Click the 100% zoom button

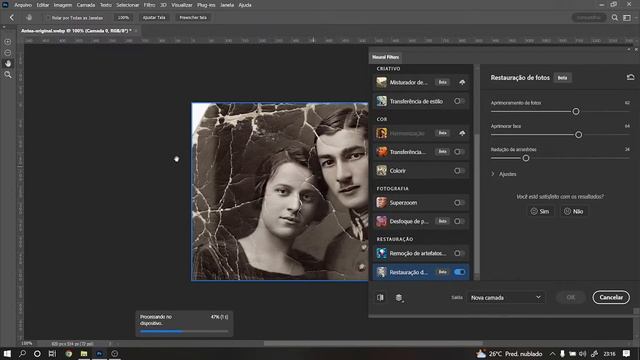(123, 18)
